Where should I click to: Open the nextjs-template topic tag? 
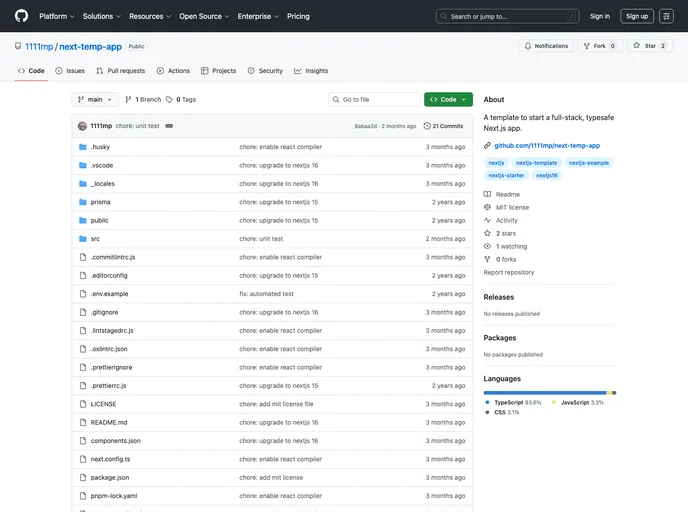(536, 162)
